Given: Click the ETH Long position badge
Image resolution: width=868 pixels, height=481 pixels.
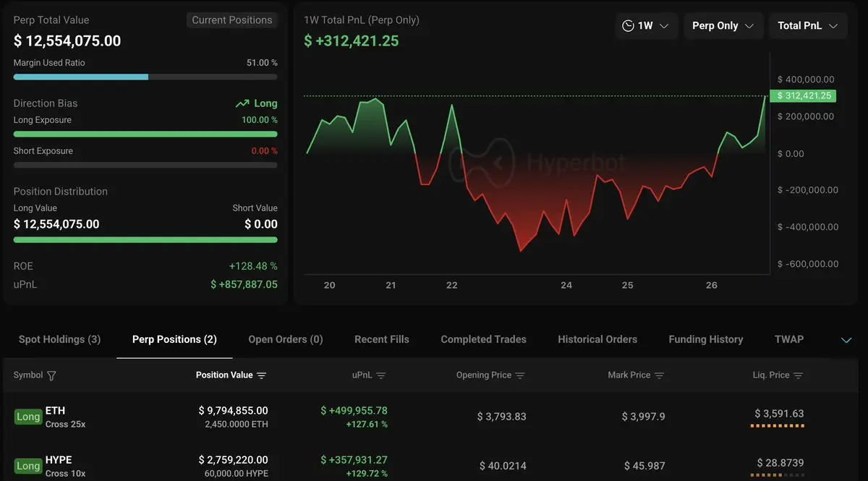Looking at the screenshot, I should click(28, 417).
